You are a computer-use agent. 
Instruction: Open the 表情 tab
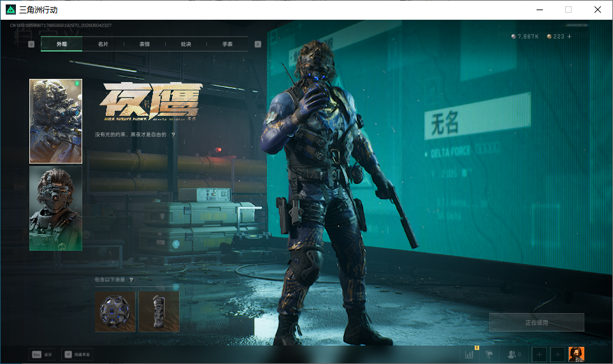pos(144,44)
